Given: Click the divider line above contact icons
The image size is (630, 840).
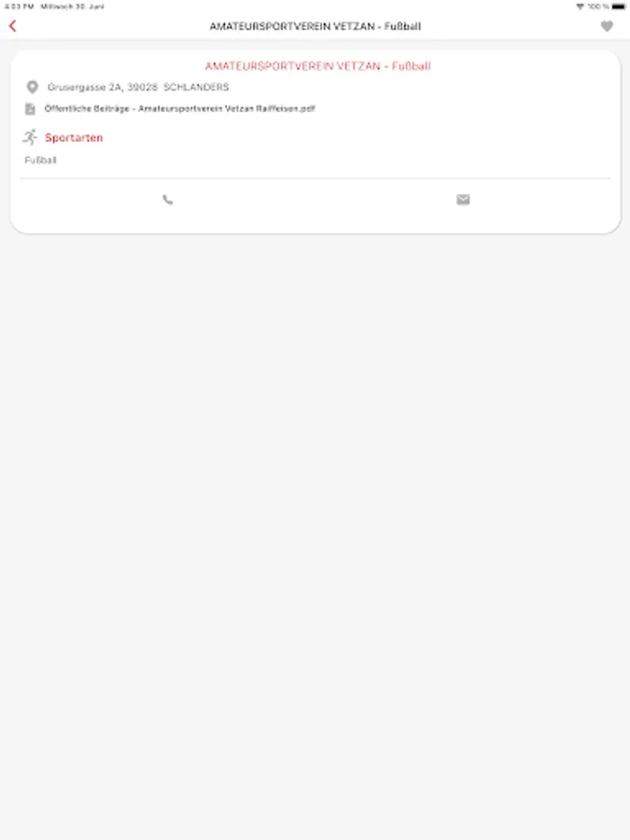Looking at the screenshot, I should pos(315,178).
